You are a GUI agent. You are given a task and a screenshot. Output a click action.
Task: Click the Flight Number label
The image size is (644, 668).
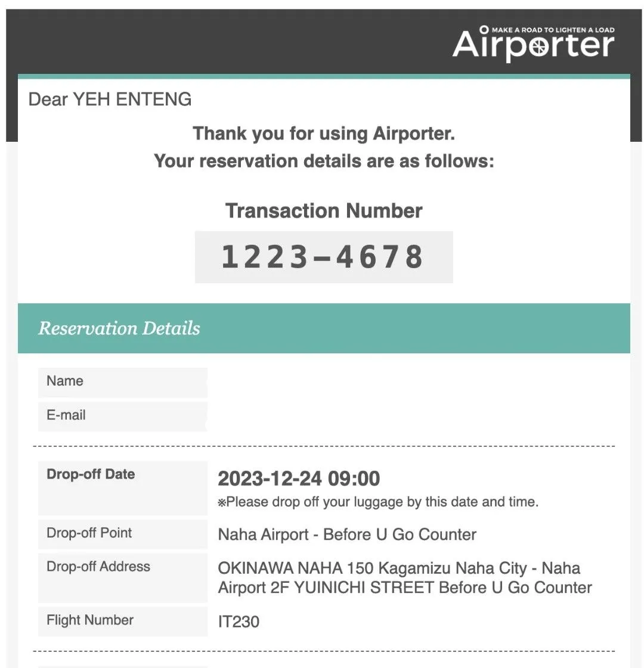(90, 620)
